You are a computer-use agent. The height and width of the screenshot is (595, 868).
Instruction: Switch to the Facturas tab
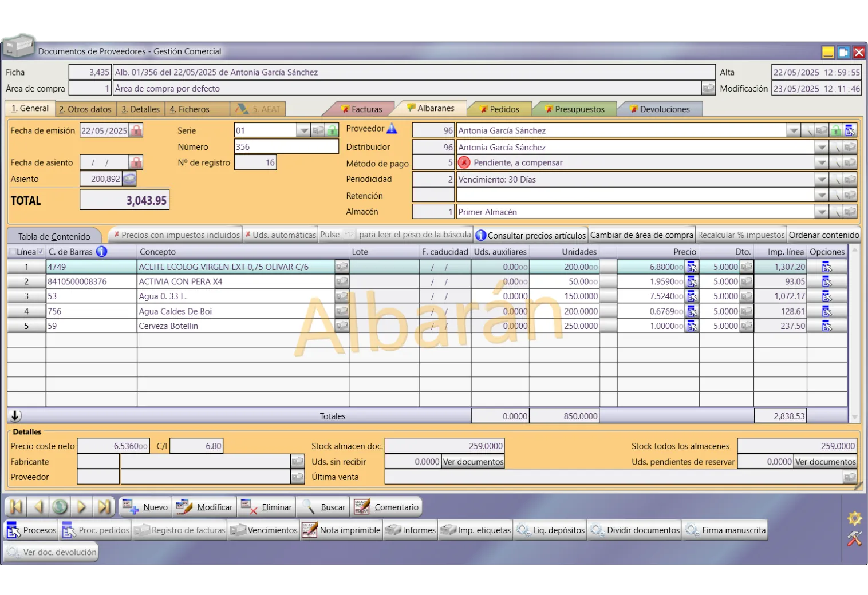pos(361,109)
